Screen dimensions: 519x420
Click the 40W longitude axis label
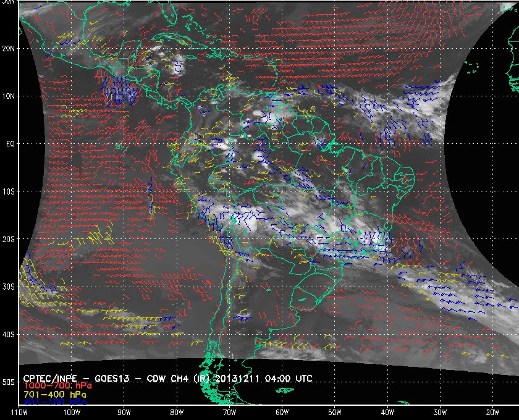coord(387,413)
